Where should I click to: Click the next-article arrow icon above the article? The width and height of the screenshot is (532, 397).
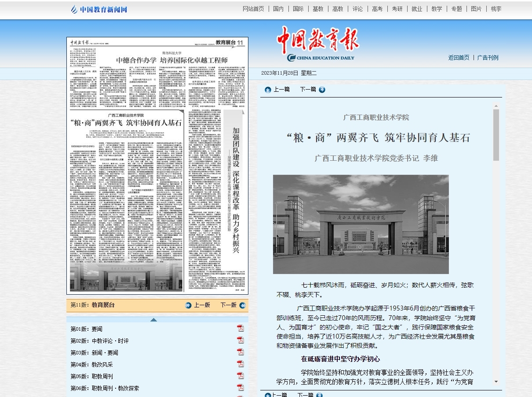pyautogui.click(x=322, y=90)
